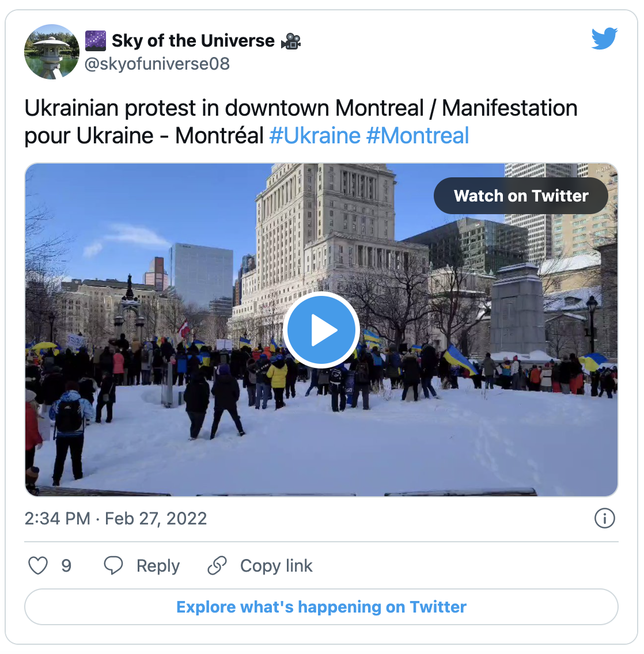Open the #Ukraine hashtag
Viewport: 644px width, 654px height.
315,135
